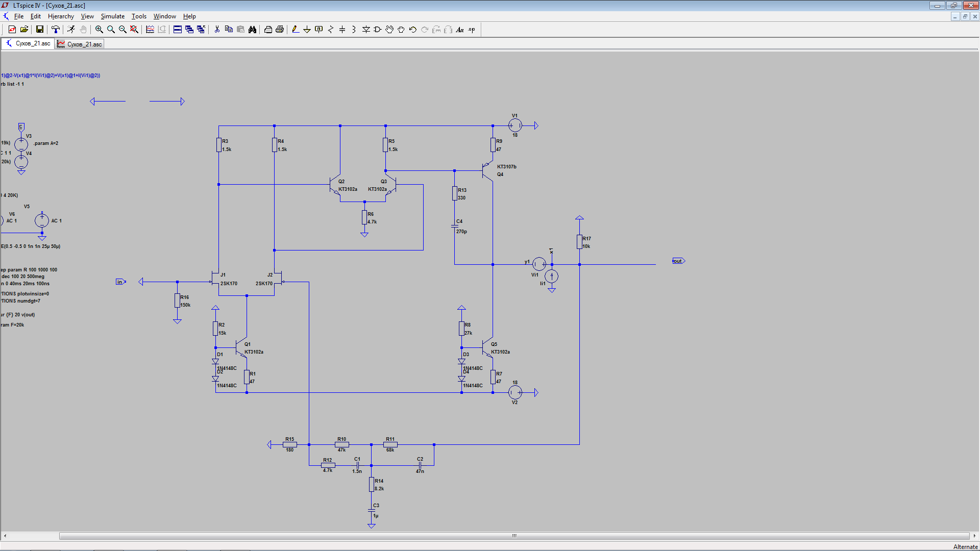
Task: Open the SPICE directive .op tool
Action: (x=472, y=30)
